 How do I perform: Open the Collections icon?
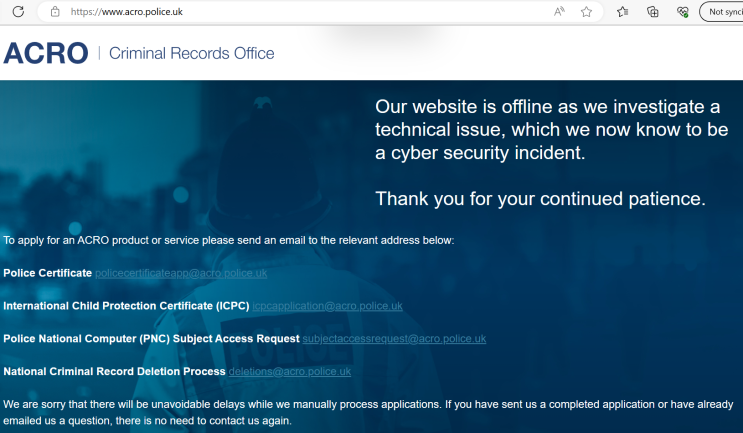pyautogui.click(x=652, y=11)
